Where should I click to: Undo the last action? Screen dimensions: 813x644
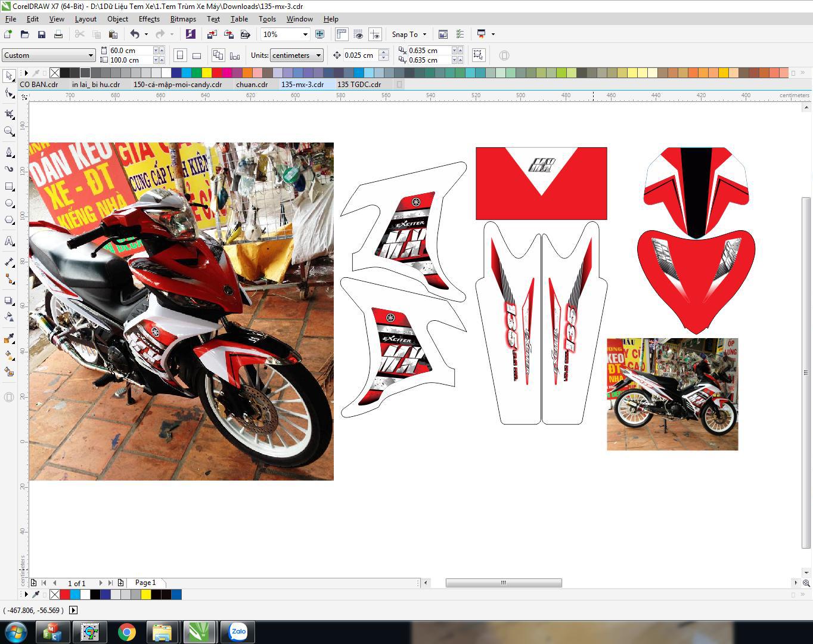click(x=135, y=35)
